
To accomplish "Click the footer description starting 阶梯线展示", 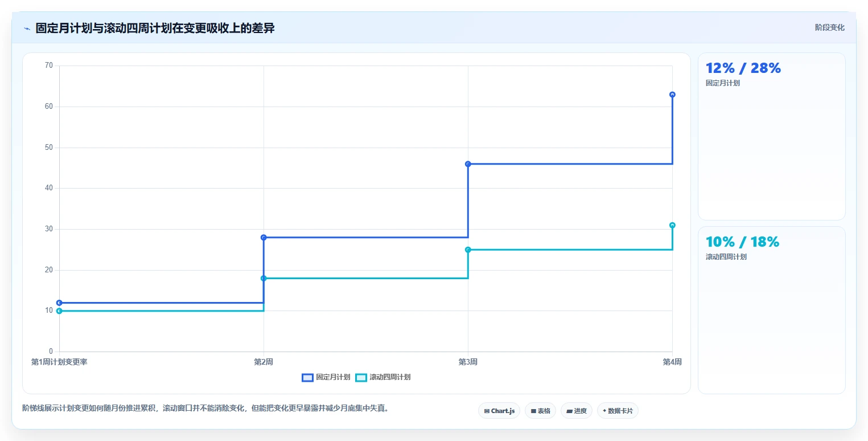I will (x=205, y=409).
